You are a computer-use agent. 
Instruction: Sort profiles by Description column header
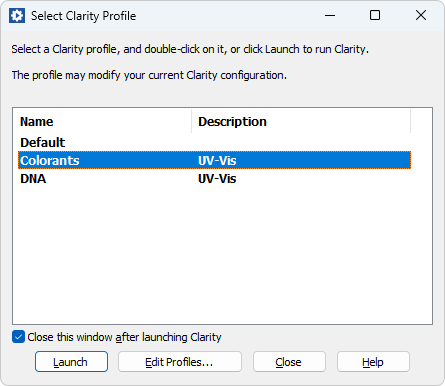(x=301, y=122)
